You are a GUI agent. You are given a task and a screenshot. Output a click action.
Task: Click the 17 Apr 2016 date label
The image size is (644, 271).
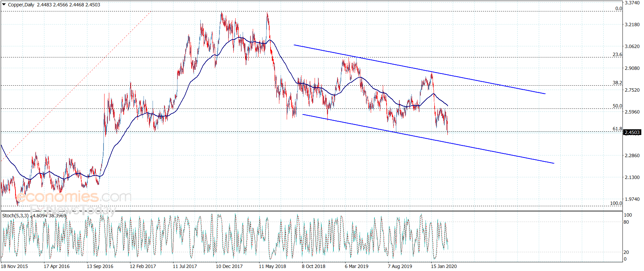tap(57, 266)
